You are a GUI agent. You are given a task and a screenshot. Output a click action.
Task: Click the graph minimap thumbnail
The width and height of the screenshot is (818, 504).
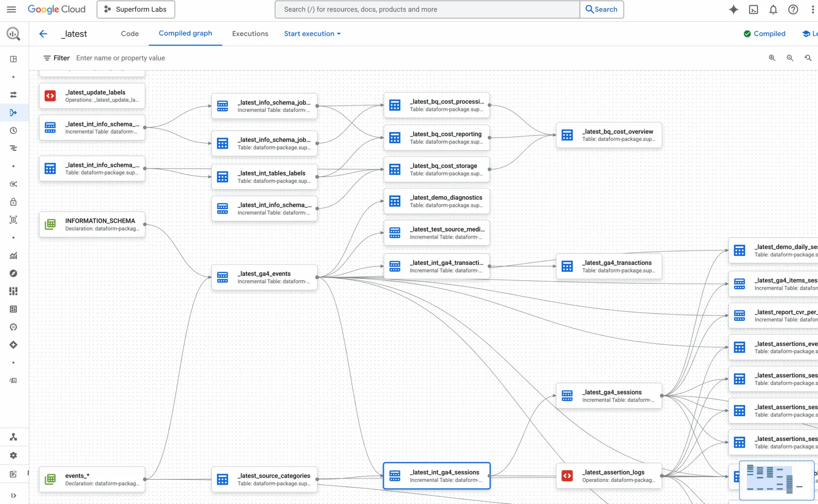[776, 480]
